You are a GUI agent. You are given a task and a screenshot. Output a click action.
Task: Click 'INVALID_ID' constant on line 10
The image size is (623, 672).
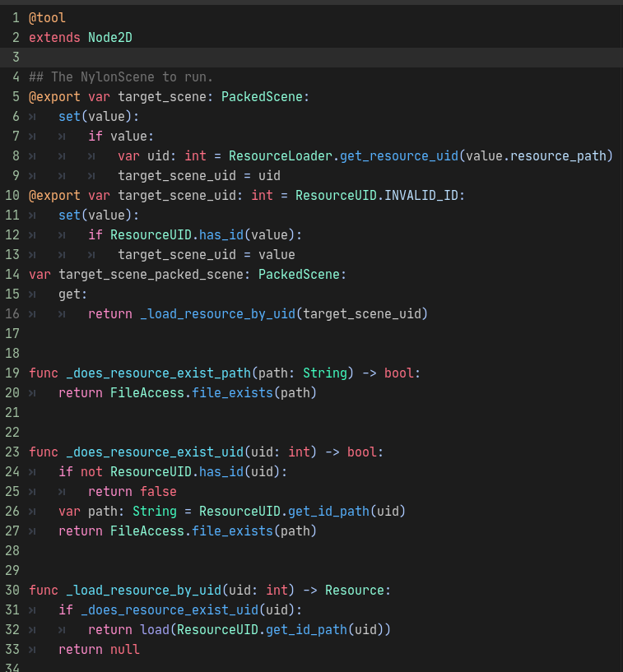(421, 196)
